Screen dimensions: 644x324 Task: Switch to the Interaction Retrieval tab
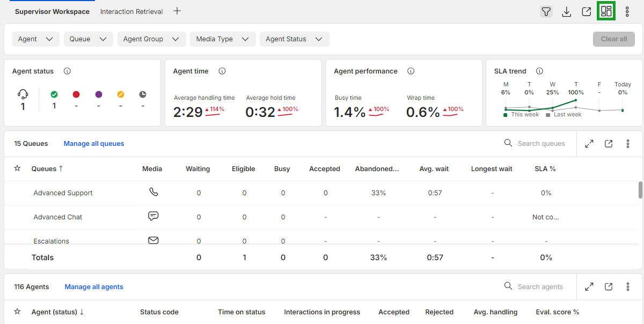[x=131, y=11]
